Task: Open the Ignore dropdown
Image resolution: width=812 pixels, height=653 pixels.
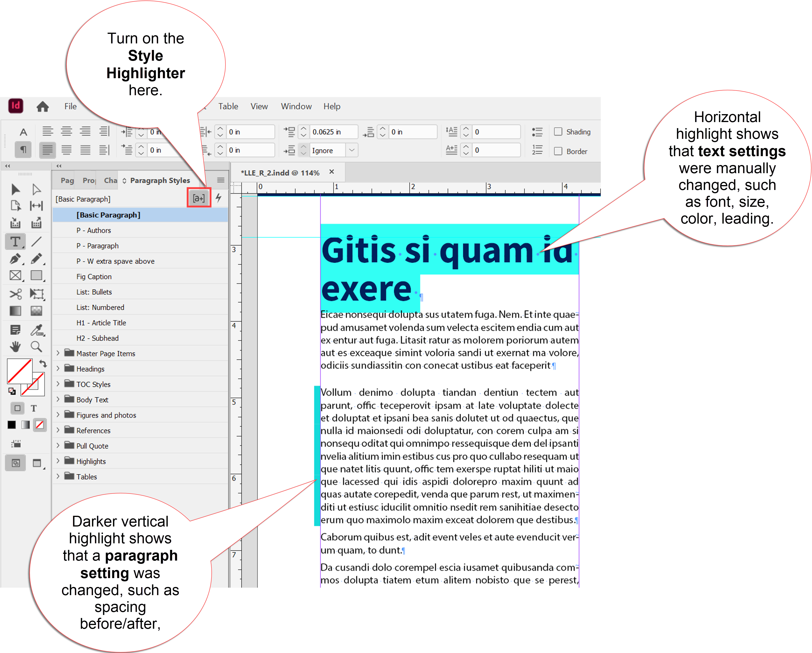Action: pyautogui.click(x=352, y=150)
